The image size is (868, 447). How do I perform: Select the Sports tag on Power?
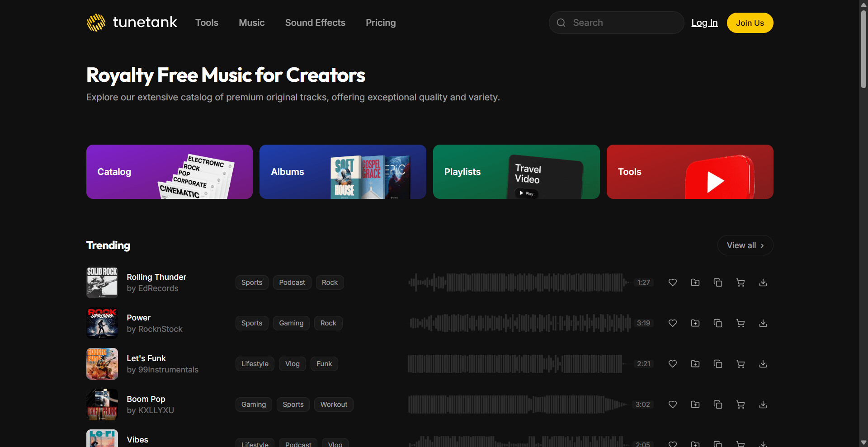[x=252, y=323]
